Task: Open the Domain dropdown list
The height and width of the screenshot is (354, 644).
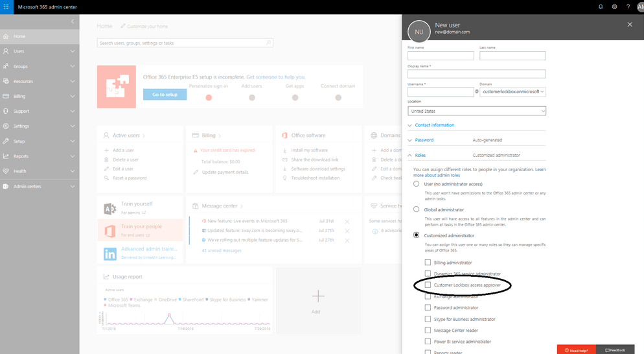Action: [513, 92]
